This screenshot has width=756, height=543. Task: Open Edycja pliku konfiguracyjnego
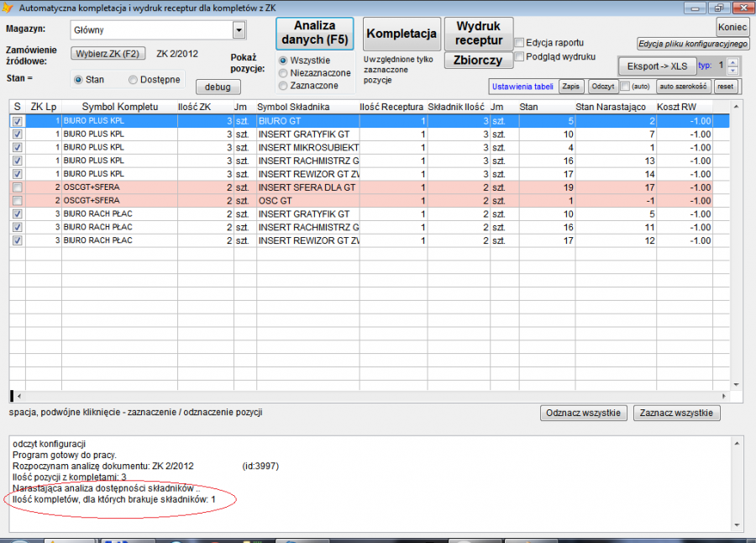click(x=693, y=44)
